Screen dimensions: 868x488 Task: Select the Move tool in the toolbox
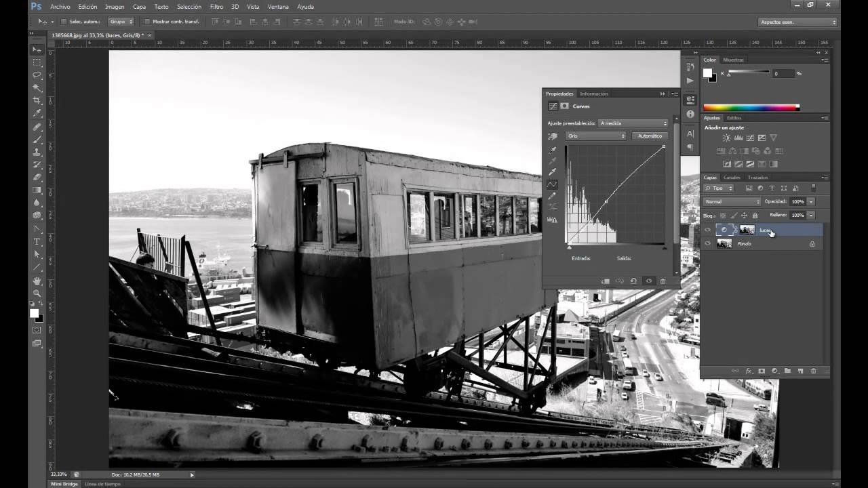click(37, 49)
